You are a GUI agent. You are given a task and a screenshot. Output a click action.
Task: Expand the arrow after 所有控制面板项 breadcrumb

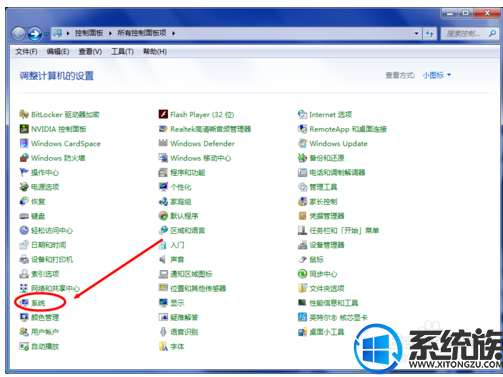click(174, 33)
